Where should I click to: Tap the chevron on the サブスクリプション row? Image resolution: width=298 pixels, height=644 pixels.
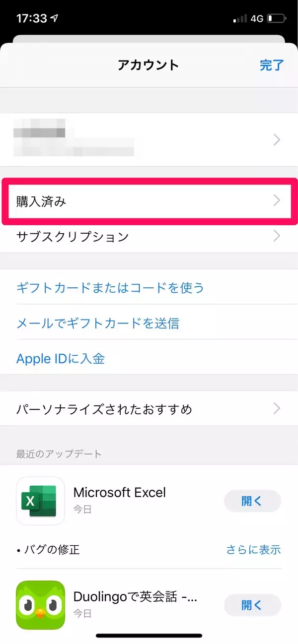coord(277,236)
